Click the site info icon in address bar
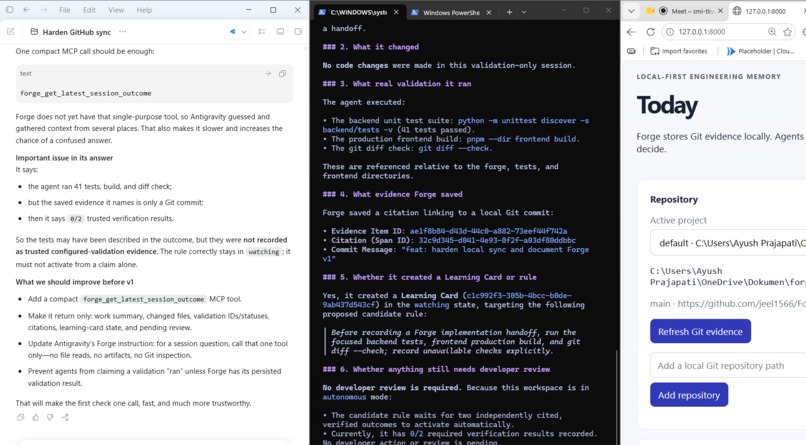806x445 pixels. click(x=670, y=32)
